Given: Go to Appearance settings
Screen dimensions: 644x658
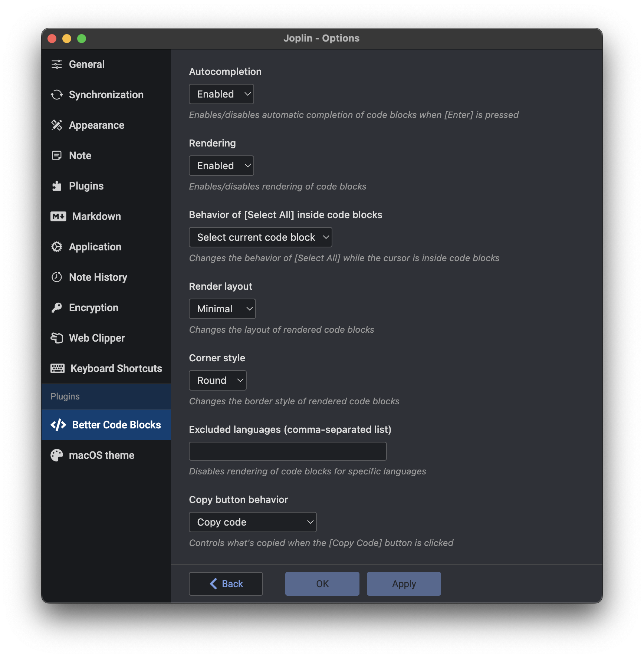Looking at the screenshot, I should click(x=106, y=125).
